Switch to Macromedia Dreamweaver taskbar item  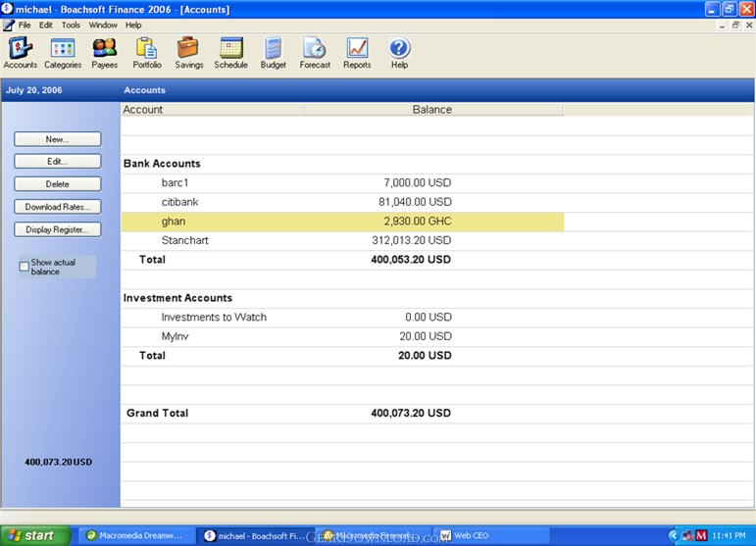[135, 535]
